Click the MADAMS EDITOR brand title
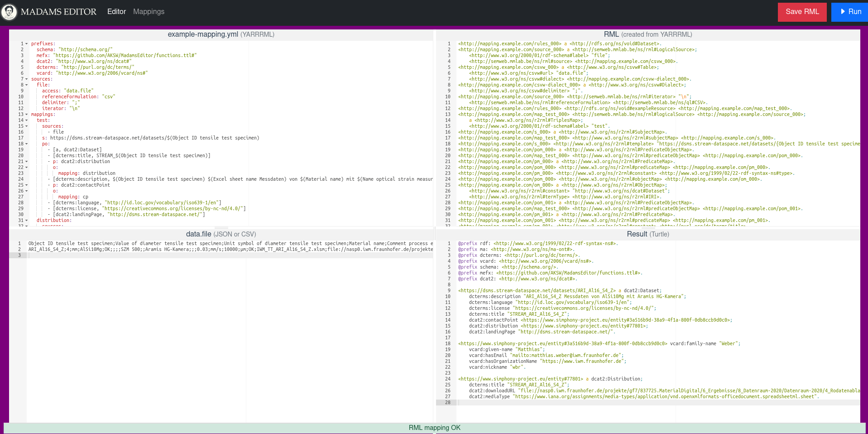This screenshot has width=868, height=434. (58, 12)
